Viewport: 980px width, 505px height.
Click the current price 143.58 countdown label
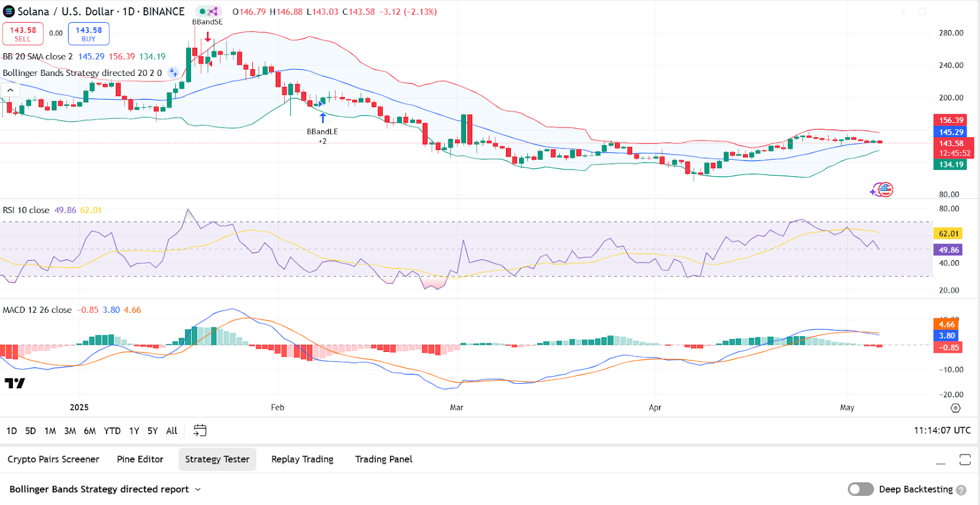954,148
